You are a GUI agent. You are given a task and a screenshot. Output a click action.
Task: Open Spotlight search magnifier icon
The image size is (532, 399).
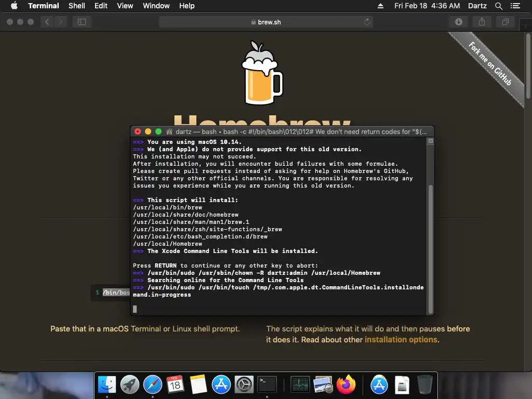click(x=498, y=6)
